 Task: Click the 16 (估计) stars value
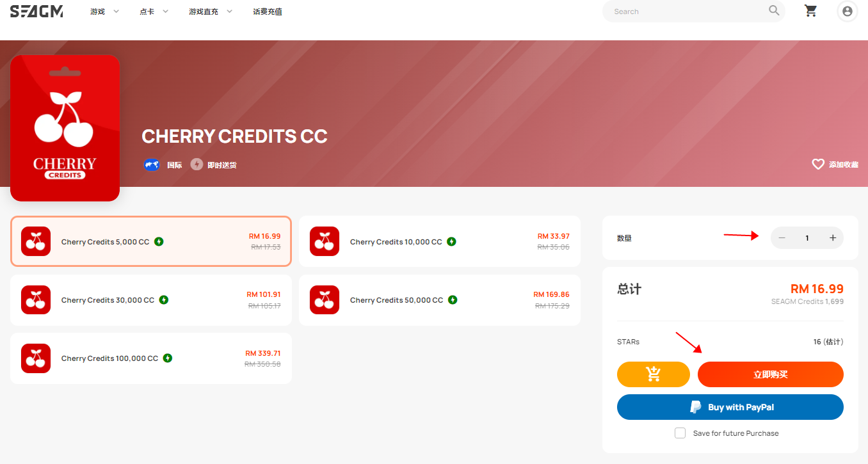click(828, 342)
